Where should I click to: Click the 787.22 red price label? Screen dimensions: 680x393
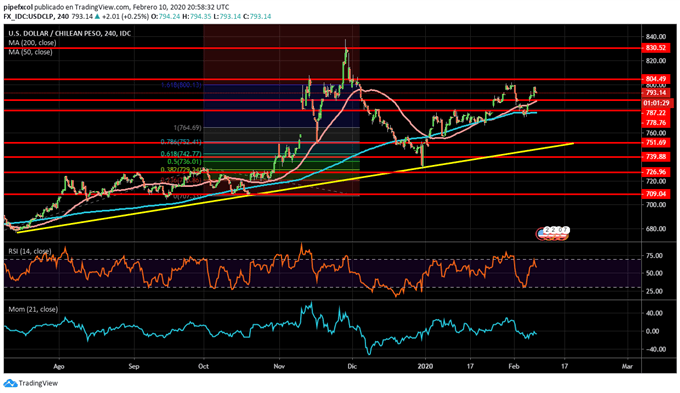pos(655,113)
